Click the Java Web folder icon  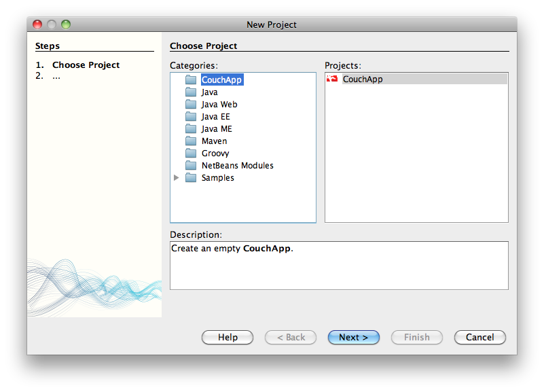coord(190,104)
